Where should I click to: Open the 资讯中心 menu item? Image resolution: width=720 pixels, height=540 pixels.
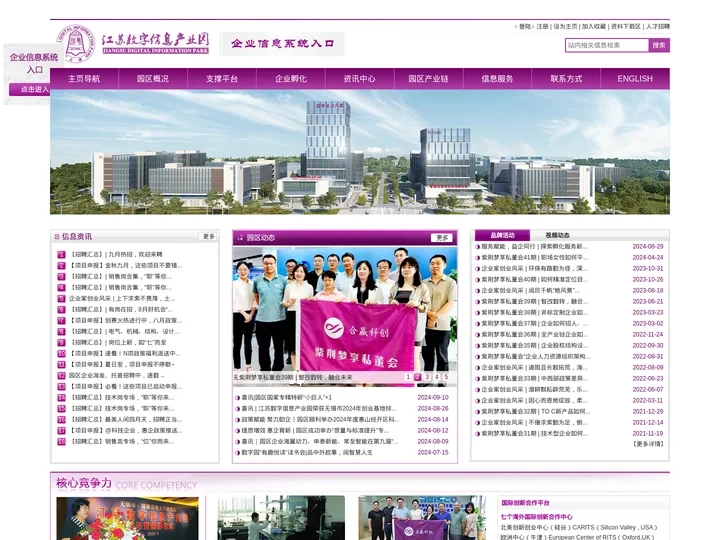(360, 79)
